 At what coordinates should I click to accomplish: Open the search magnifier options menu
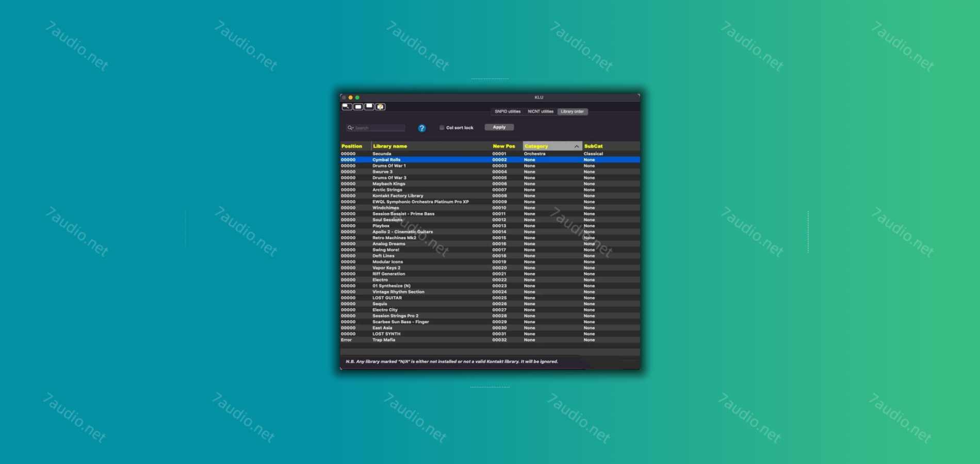click(350, 128)
